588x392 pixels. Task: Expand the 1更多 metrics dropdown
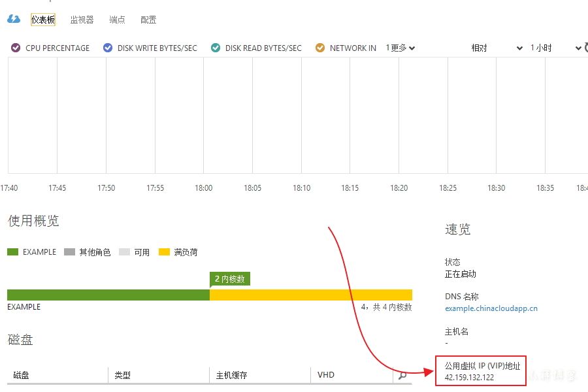point(400,48)
